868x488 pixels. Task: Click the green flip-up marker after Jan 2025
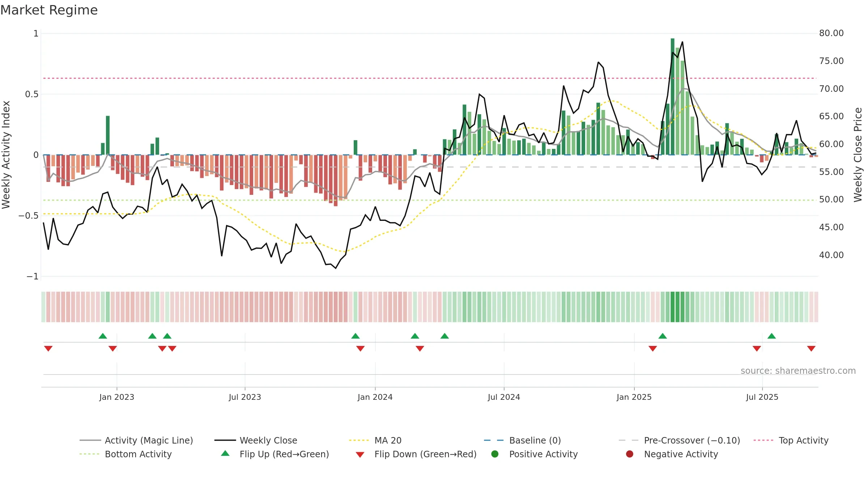[x=663, y=336]
